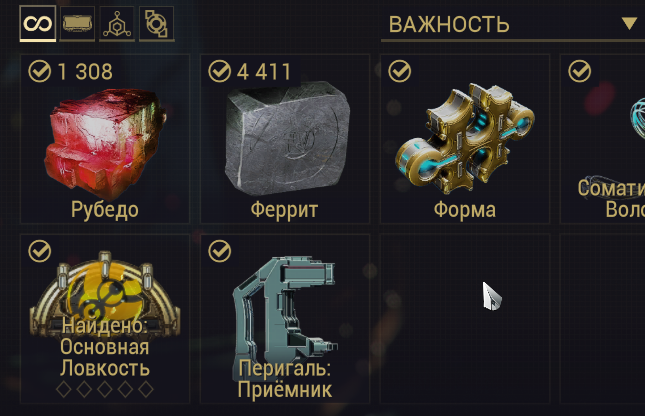This screenshot has height=416, width=645.
Task: Toggle the checkmark on Феррит tile
Action: click(219, 71)
